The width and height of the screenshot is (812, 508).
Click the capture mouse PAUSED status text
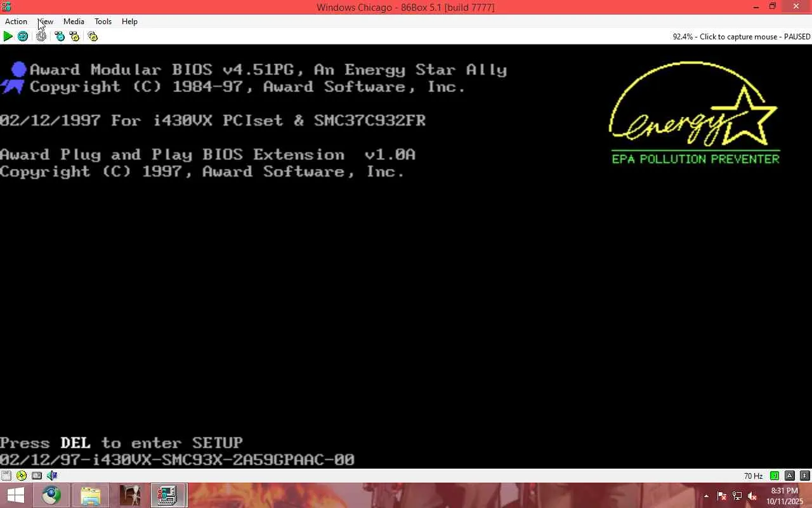click(742, 37)
